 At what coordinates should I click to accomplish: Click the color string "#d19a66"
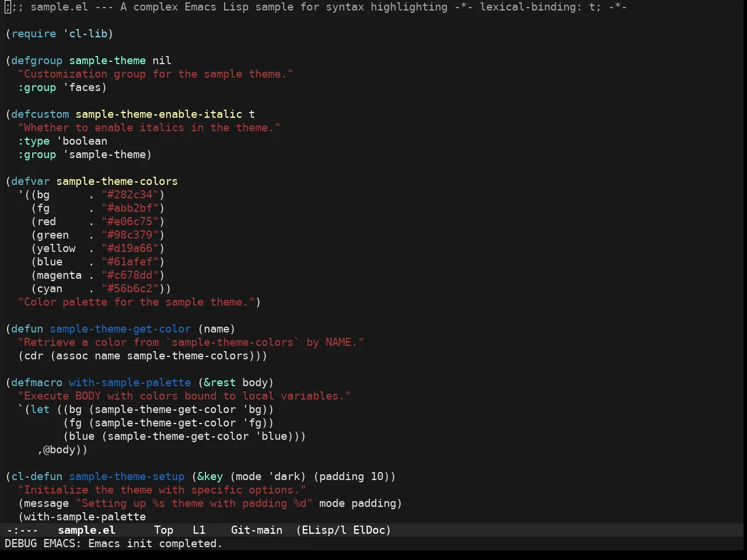(x=130, y=248)
